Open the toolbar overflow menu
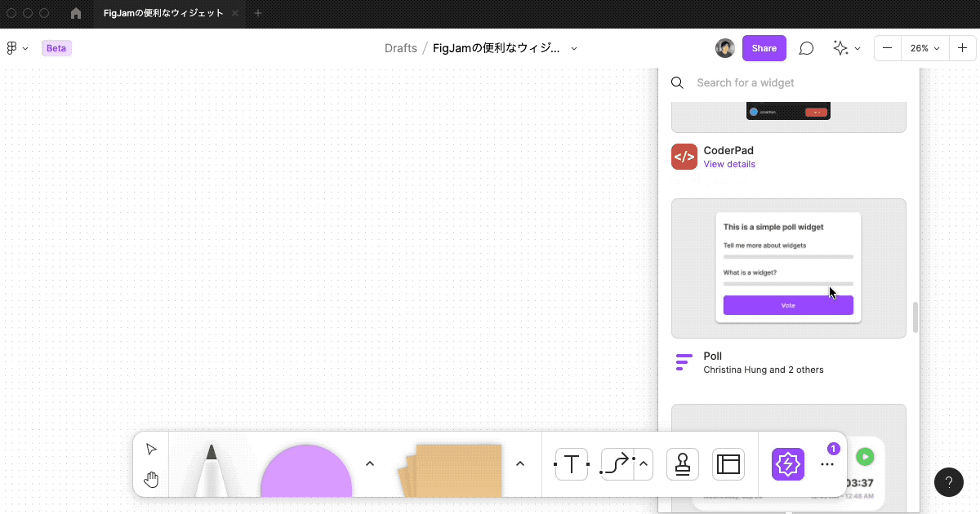The height and width of the screenshot is (514, 980). (827, 463)
